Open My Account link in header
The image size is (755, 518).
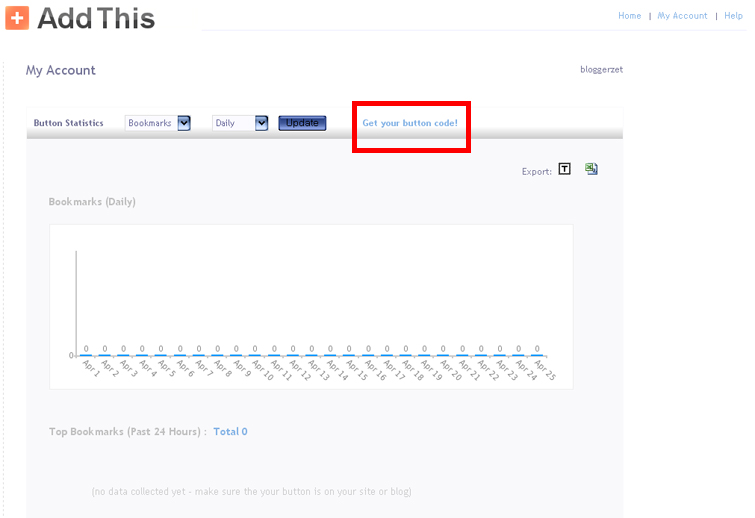pyautogui.click(x=682, y=16)
